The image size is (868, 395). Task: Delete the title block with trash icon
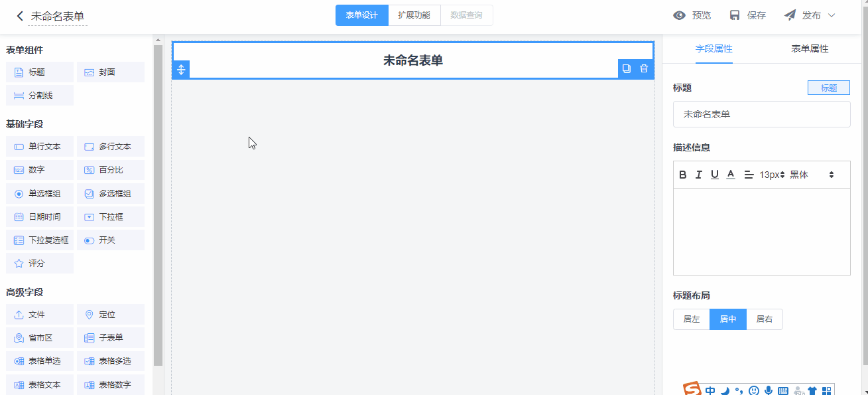(644, 68)
